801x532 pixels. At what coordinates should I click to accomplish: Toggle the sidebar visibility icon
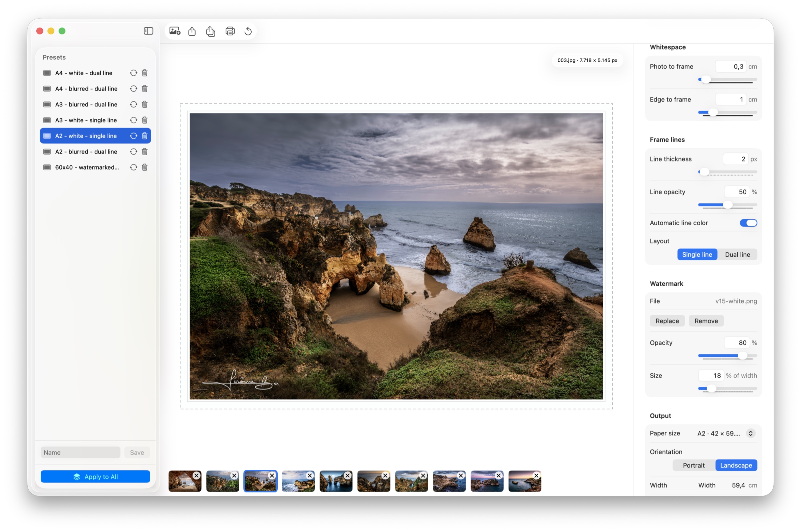pos(148,31)
